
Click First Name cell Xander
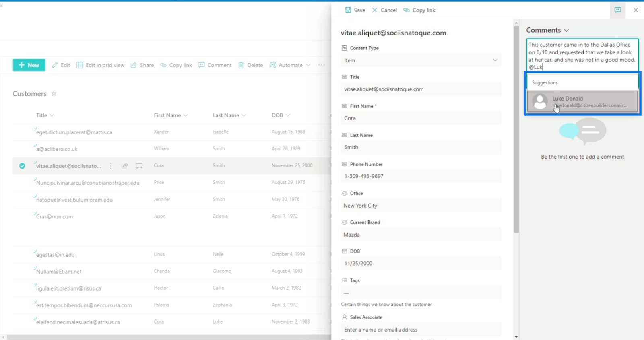coord(161,132)
